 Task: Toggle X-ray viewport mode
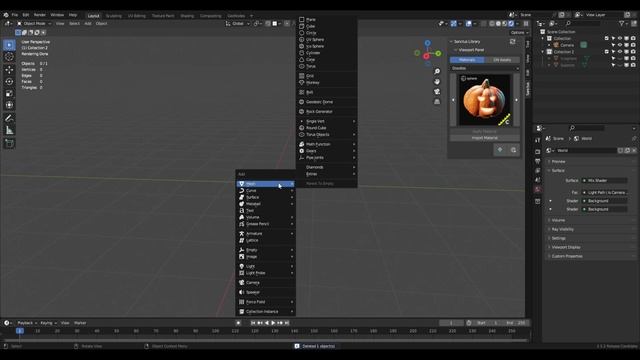(484, 24)
